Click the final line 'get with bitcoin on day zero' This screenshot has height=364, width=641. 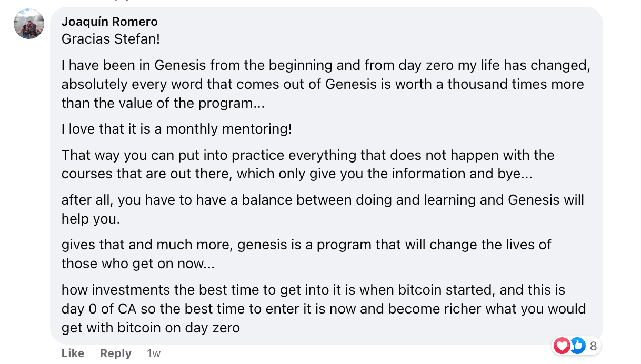pyautogui.click(x=151, y=328)
